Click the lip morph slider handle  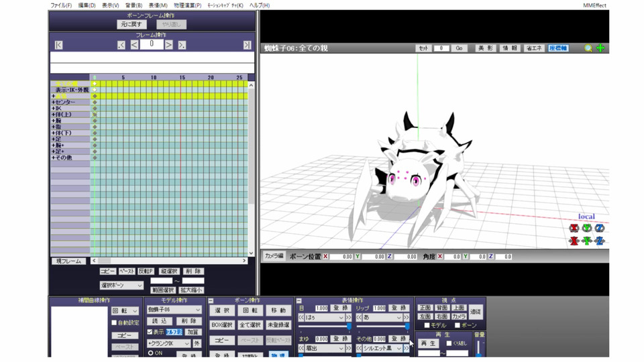tap(407, 326)
